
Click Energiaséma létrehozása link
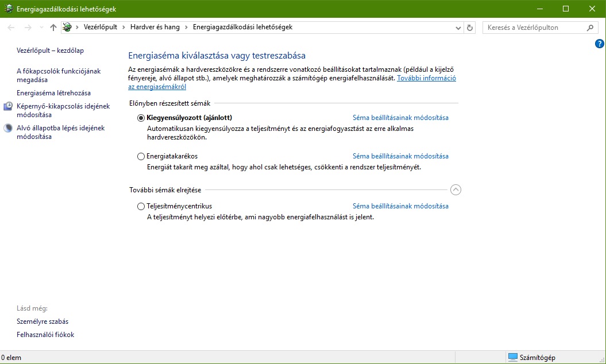[54, 93]
